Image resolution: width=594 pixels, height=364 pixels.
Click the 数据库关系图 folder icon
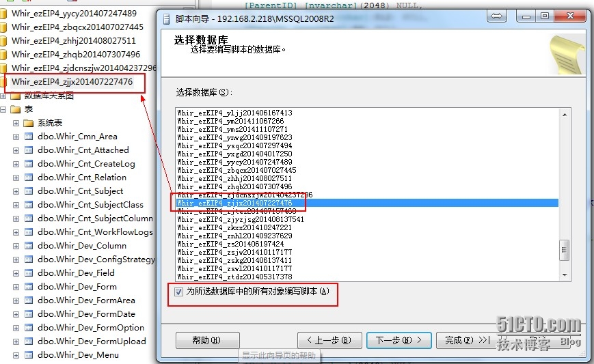click(x=16, y=96)
